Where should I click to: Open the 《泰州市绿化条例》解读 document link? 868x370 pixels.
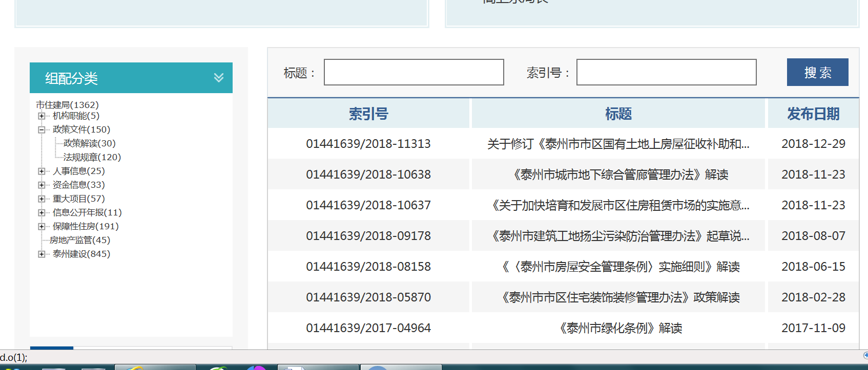coord(621,328)
